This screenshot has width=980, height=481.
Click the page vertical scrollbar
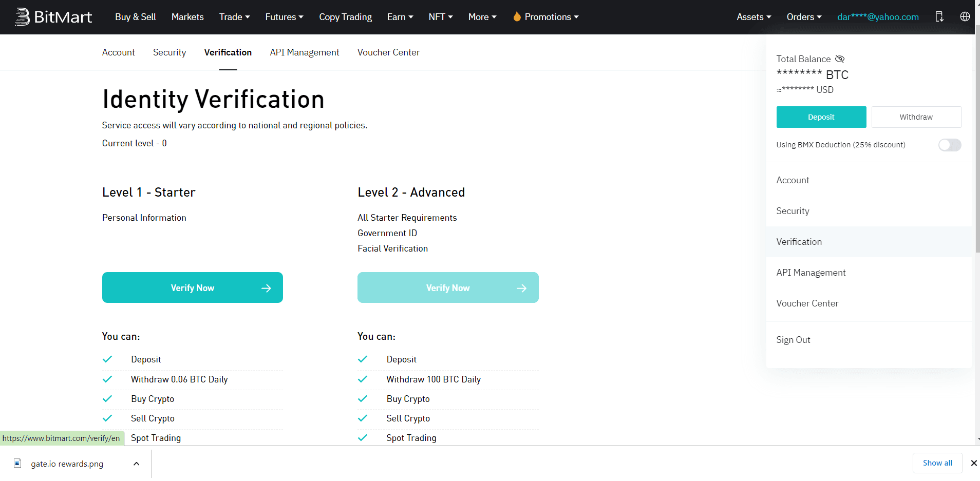[977, 139]
